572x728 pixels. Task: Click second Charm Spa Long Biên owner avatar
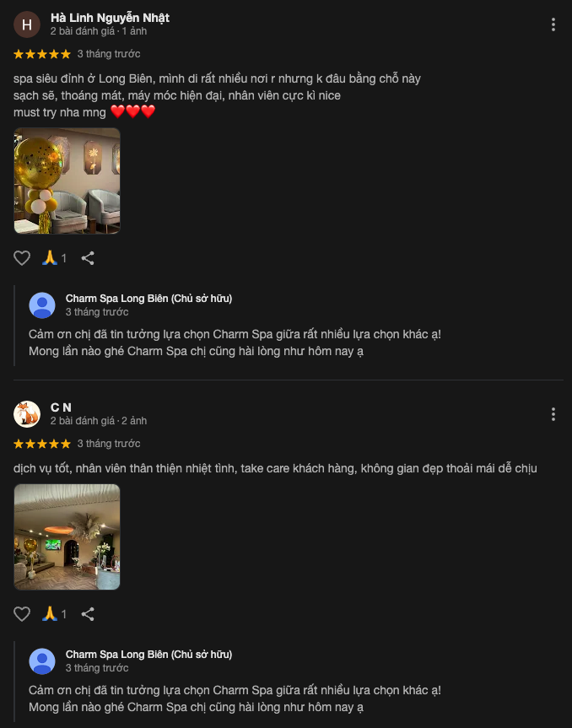coord(42,661)
